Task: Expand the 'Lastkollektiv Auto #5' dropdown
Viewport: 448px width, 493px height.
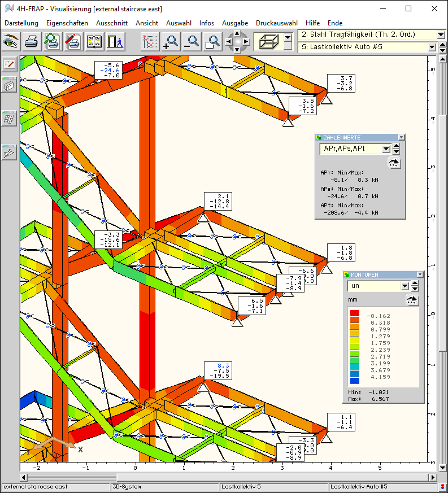Action: [441, 47]
